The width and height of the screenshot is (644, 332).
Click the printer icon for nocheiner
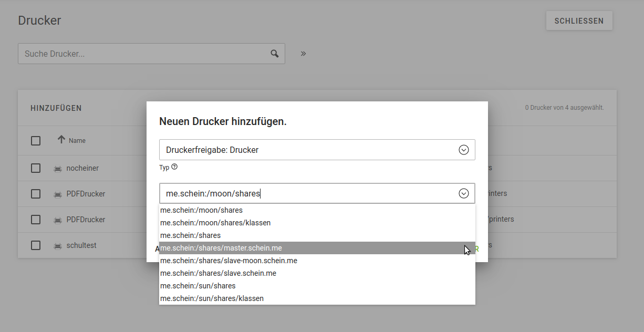tap(58, 169)
